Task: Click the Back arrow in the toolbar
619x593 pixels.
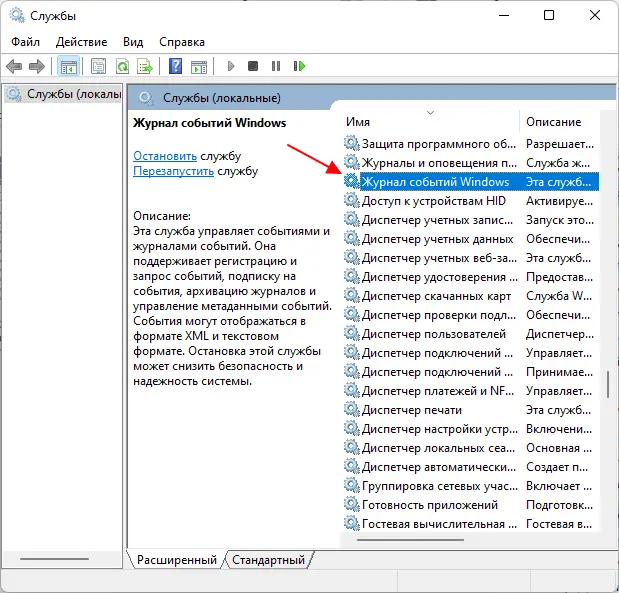Action: click(x=14, y=66)
